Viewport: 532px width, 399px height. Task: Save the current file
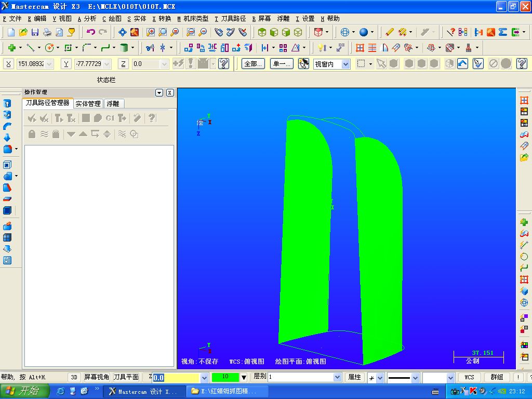35,32
